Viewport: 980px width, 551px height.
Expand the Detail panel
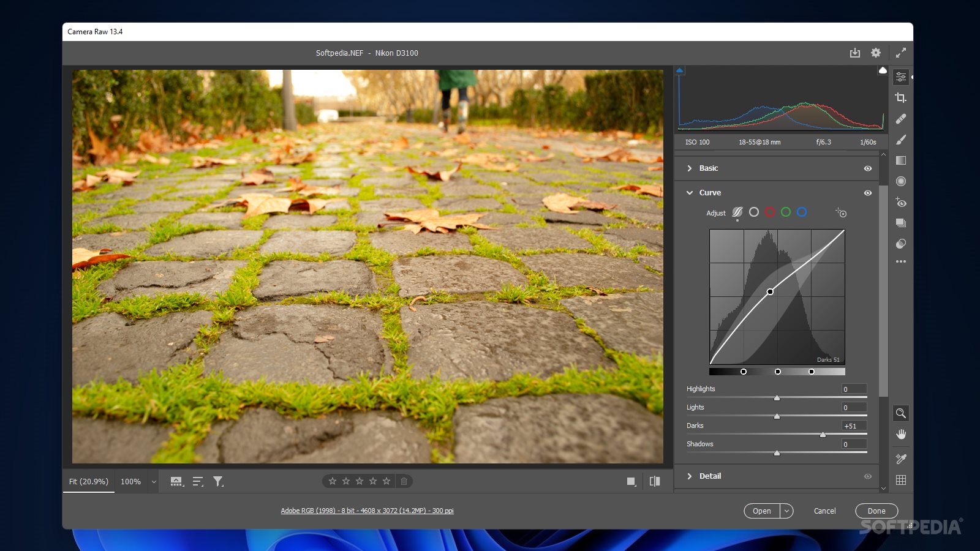[710, 476]
